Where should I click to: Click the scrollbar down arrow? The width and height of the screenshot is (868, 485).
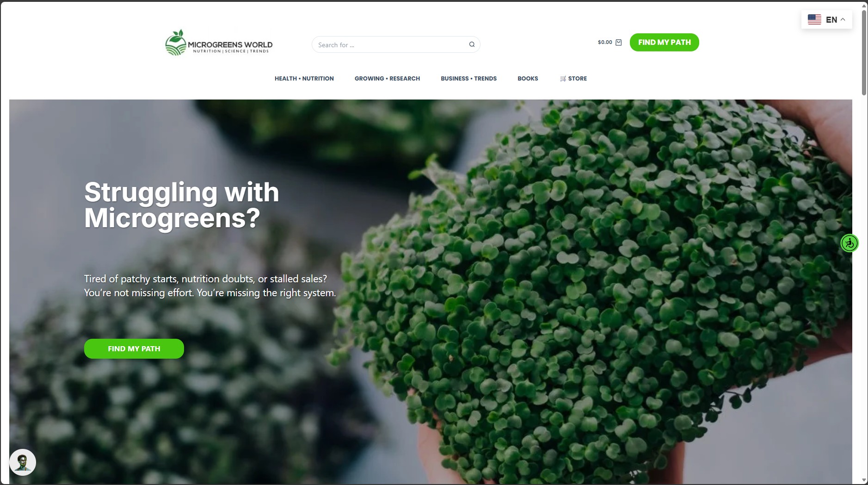pyautogui.click(x=864, y=480)
